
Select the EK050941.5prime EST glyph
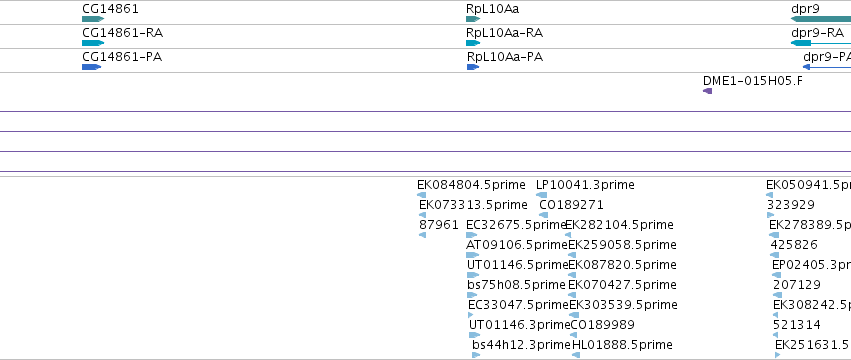(x=771, y=195)
